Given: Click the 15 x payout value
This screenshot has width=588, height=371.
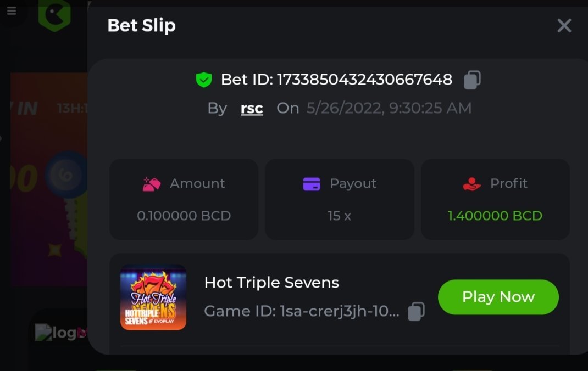Looking at the screenshot, I should point(339,216).
